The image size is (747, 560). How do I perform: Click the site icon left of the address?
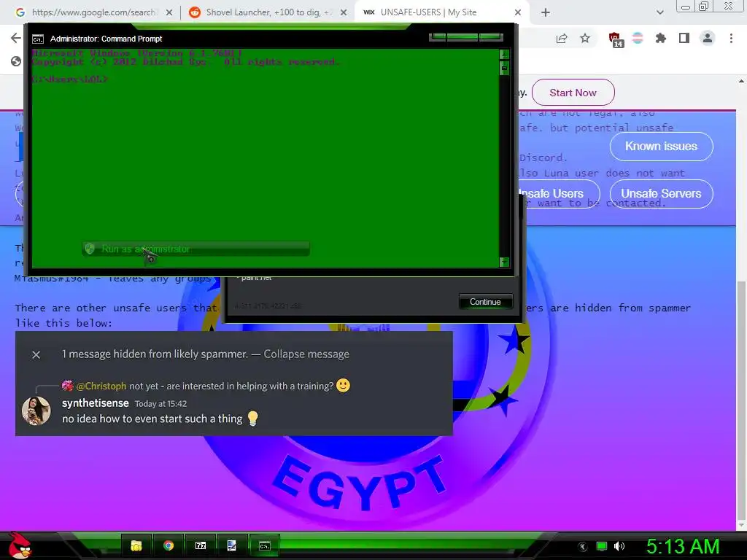coord(16,61)
